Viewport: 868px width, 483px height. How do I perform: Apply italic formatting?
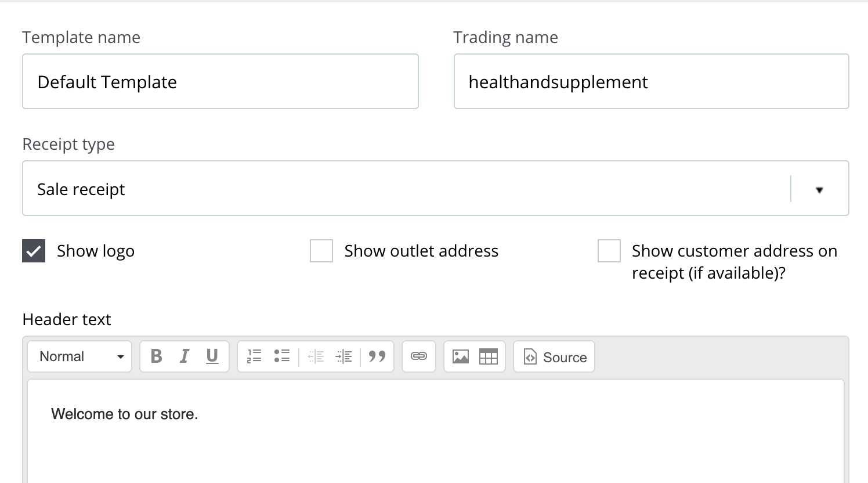tap(185, 356)
